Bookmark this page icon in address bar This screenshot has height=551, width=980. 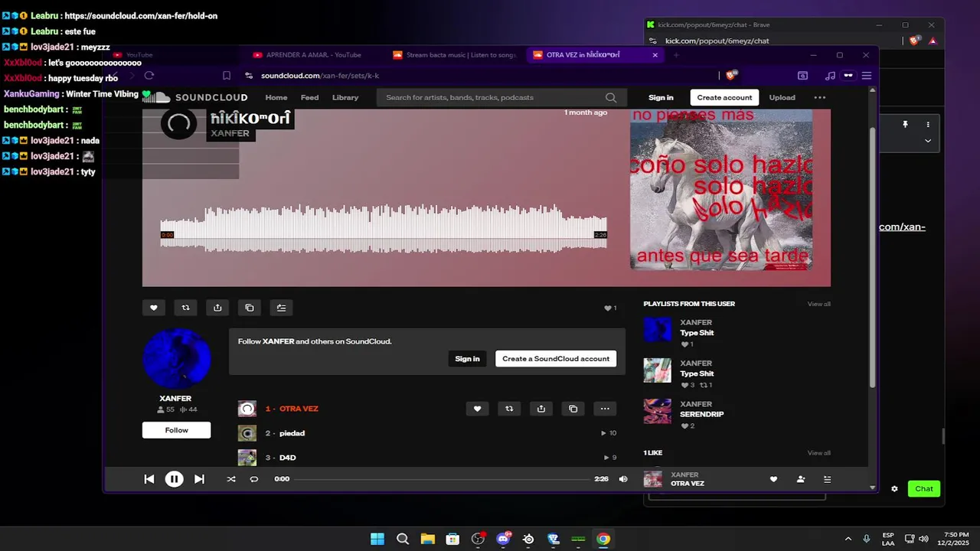227,76
